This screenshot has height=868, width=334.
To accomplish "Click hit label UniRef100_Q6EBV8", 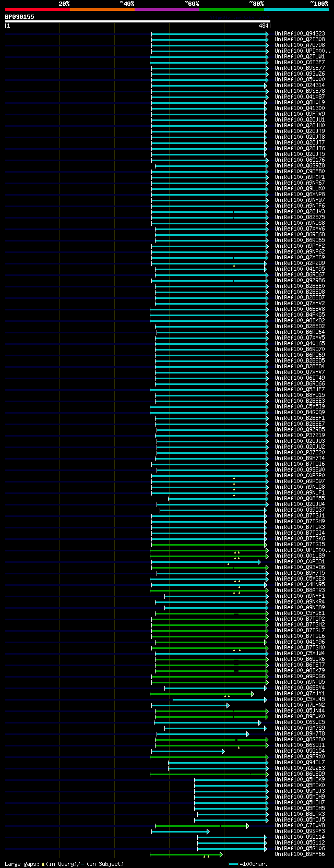I will coord(300,309).
